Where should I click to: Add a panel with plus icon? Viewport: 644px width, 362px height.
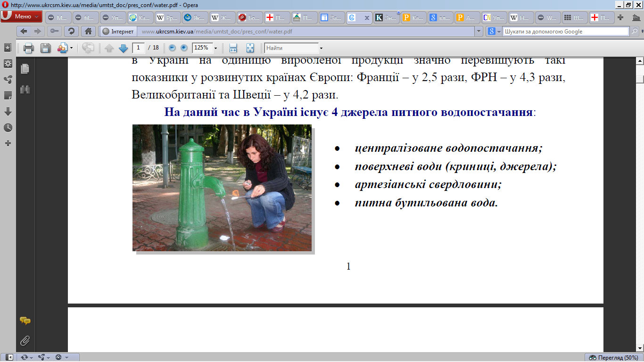pos(8,143)
